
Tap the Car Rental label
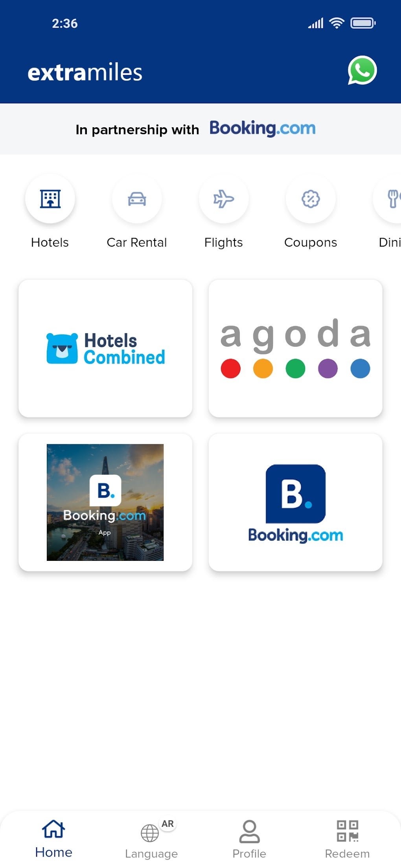[x=137, y=242]
